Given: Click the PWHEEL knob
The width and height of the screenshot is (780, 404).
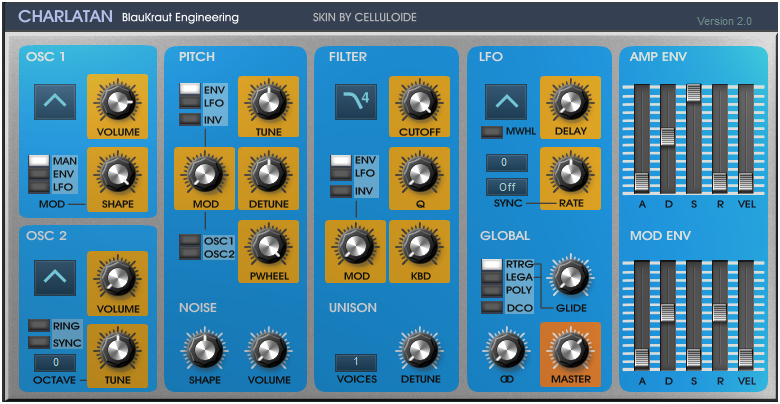Looking at the screenshot, I should 268,247.
